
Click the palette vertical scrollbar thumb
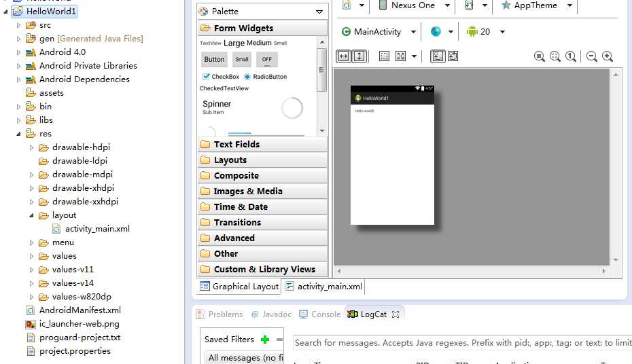[321, 70]
